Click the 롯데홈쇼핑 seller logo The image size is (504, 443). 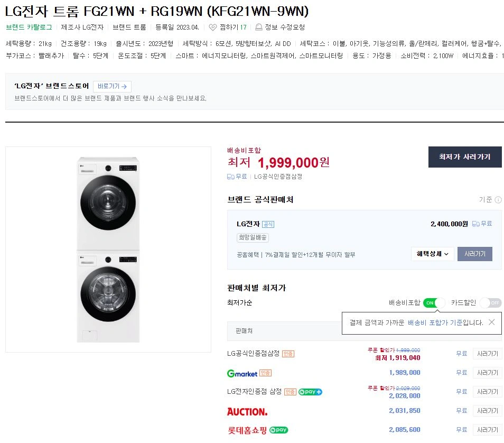tap(247, 430)
